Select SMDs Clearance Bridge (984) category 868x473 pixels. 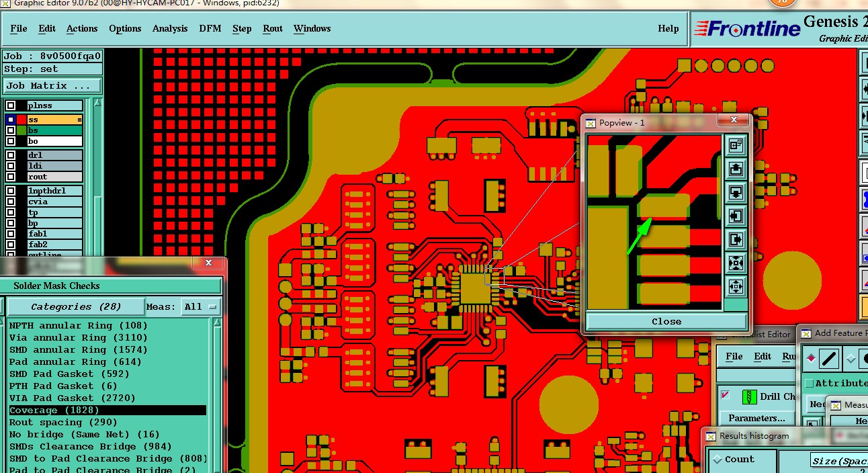coord(90,446)
